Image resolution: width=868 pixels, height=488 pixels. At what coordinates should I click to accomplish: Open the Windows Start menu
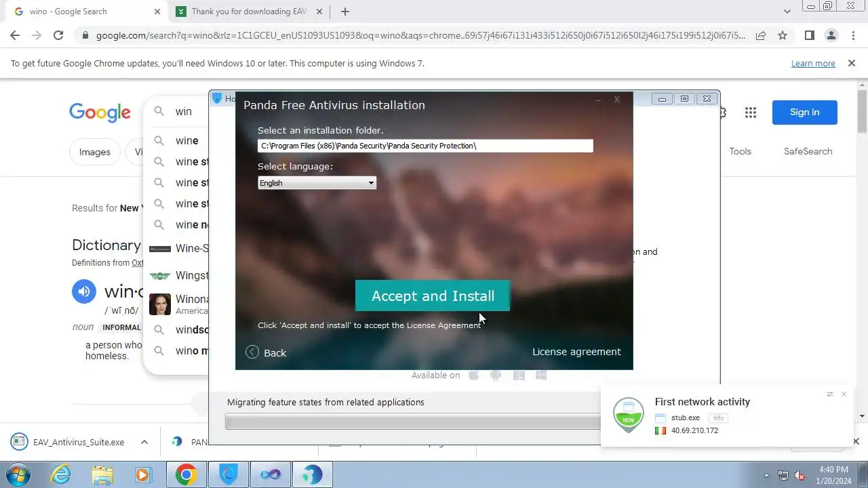[19, 474]
